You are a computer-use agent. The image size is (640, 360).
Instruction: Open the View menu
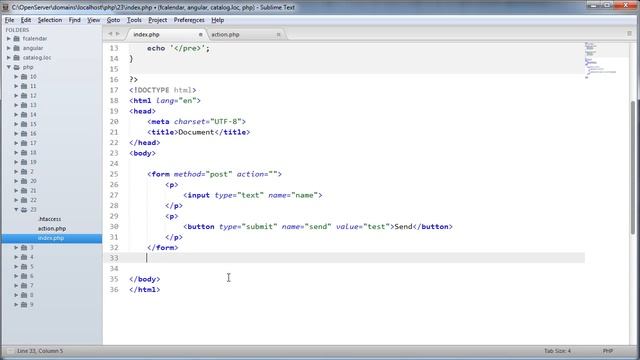point(93,20)
